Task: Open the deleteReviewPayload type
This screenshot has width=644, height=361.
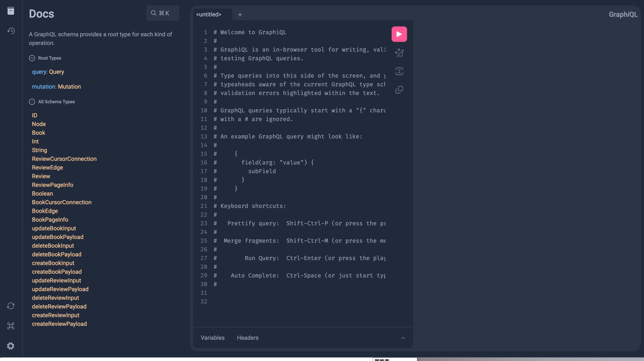Action: click(59, 307)
